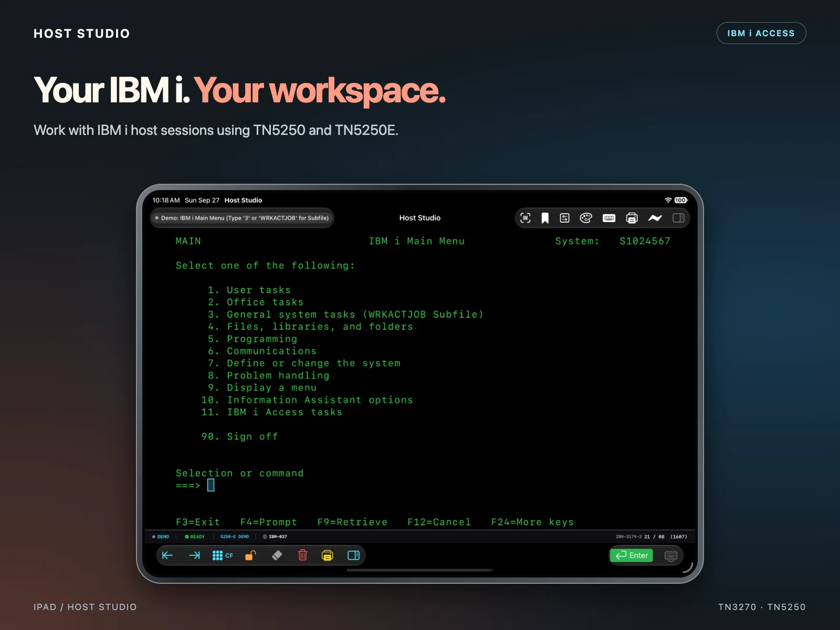Click the top toolbar printer icon
Screen dimensions: 840x630
click(632, 218)
